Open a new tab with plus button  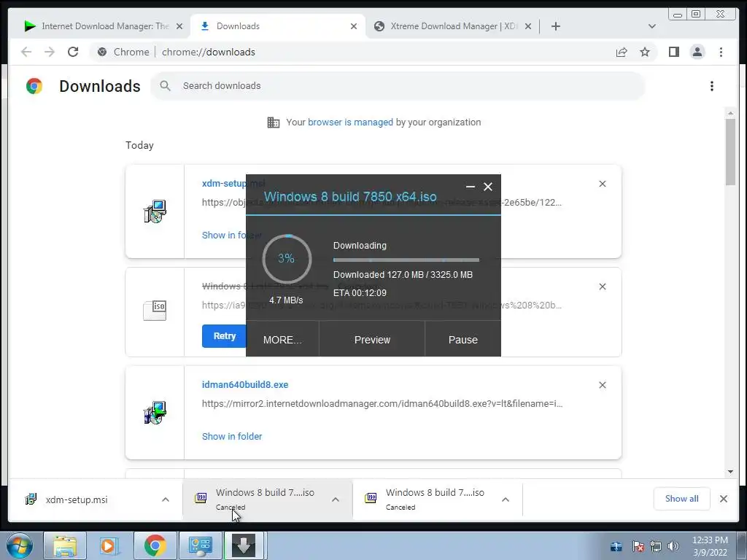[x=555, y=26]
